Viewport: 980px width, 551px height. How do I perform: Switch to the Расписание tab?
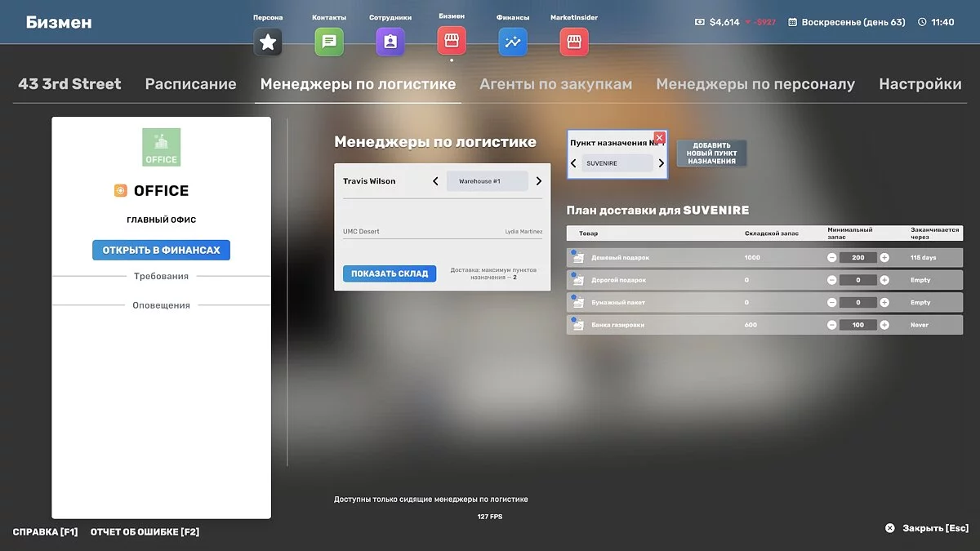[x=190, y=84]
